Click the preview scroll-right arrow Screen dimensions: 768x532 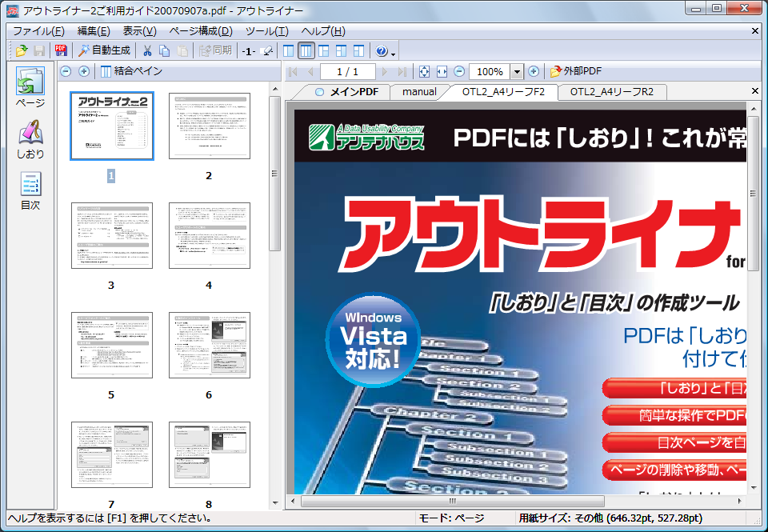tap(739, 501)
